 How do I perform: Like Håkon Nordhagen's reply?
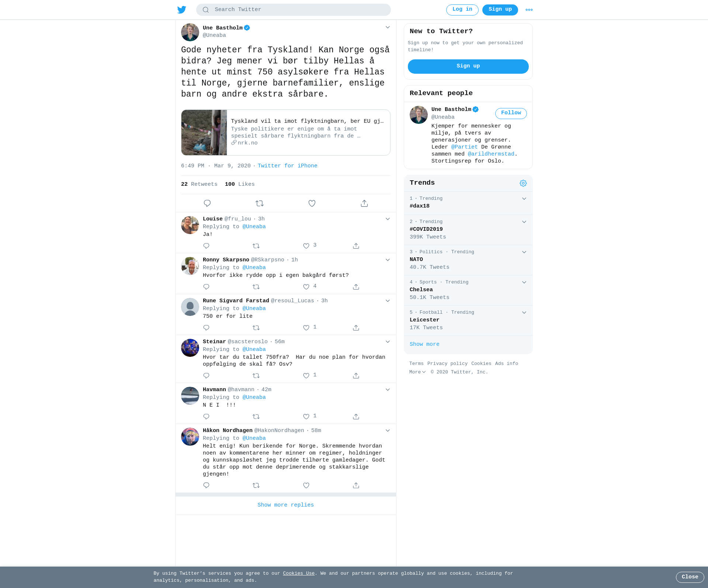tap(306, 486)
